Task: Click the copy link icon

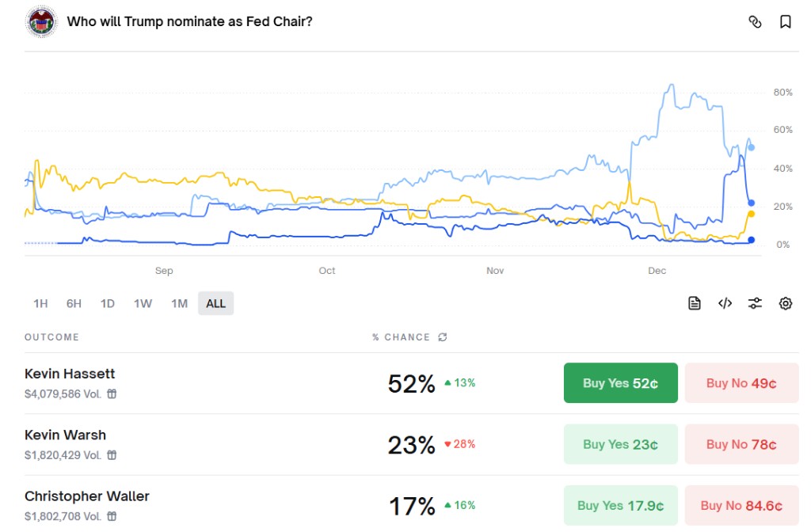Action: tap(755, 22)
